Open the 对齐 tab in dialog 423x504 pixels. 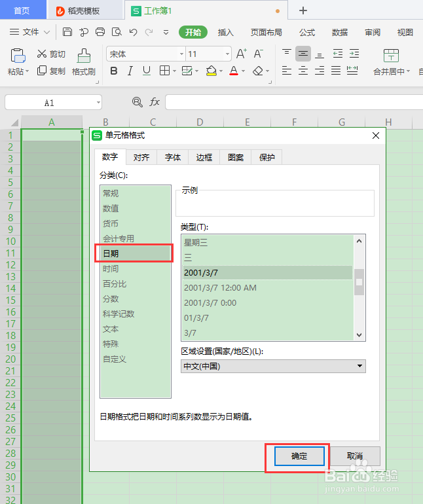(141, 157)
